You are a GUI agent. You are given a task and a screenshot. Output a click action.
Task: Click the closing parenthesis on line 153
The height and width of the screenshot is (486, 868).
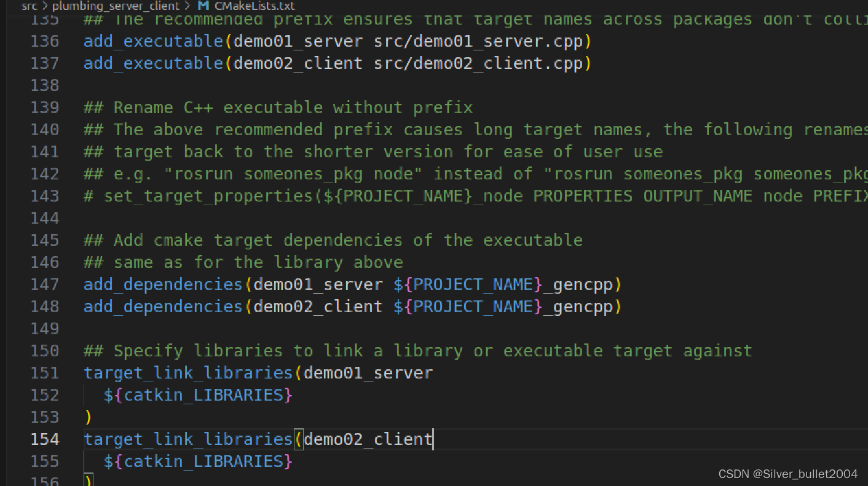[88, 417]
